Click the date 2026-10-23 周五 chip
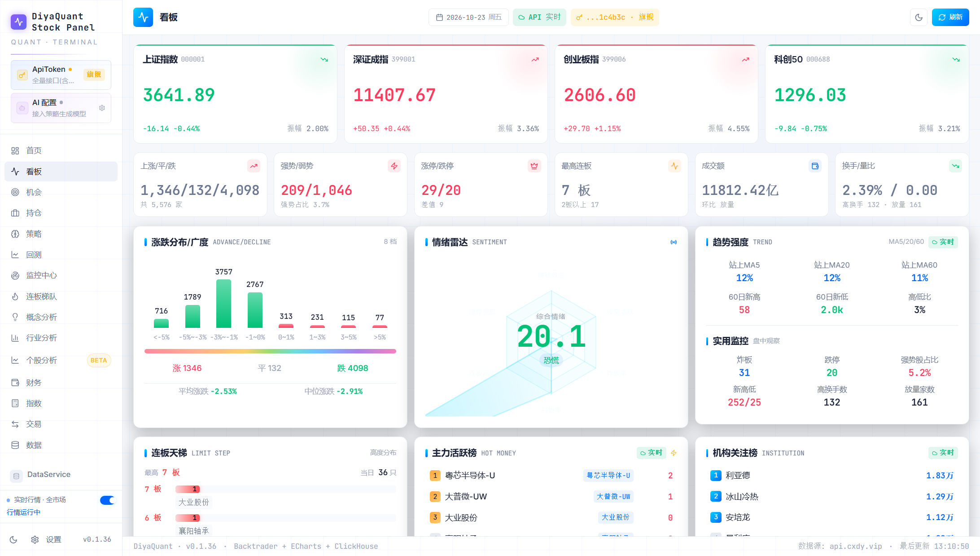This screenshot has width=980, height=556. [468, 17]
